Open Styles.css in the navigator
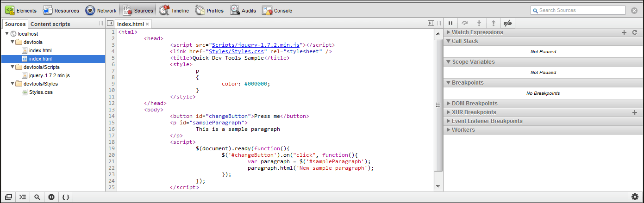Viewport: 644px width, 203px height. click(41, 92)
